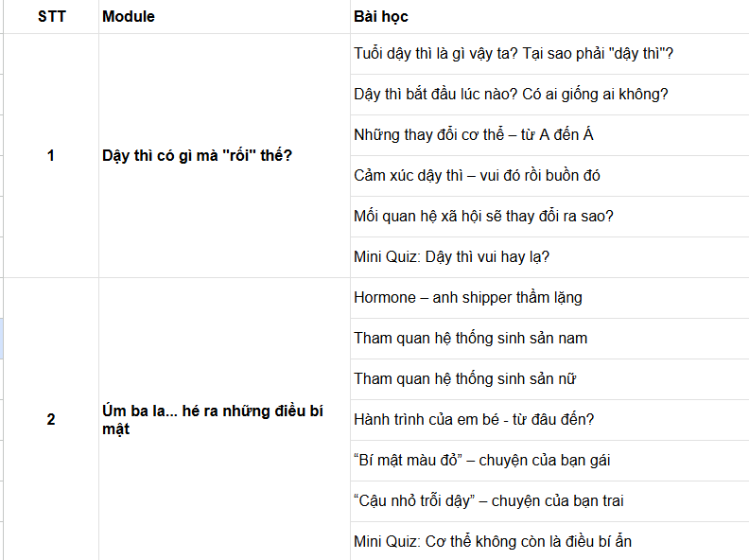749x560 pixels.
Task: Click 'Mối quan hệ xã hội sẽ thay đổi ra sao?'
Action: [549, 217]
